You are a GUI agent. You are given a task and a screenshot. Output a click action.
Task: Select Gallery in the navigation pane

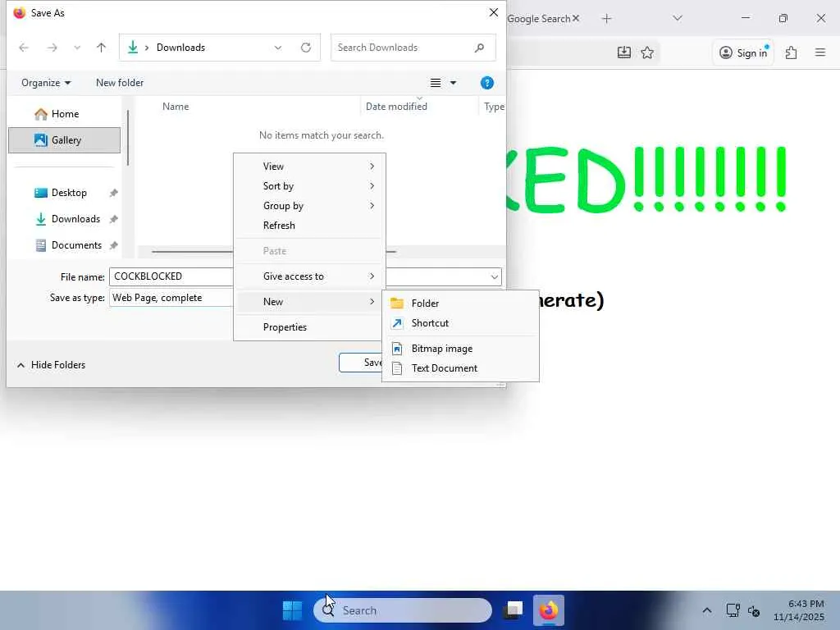(x=64, y=140)
